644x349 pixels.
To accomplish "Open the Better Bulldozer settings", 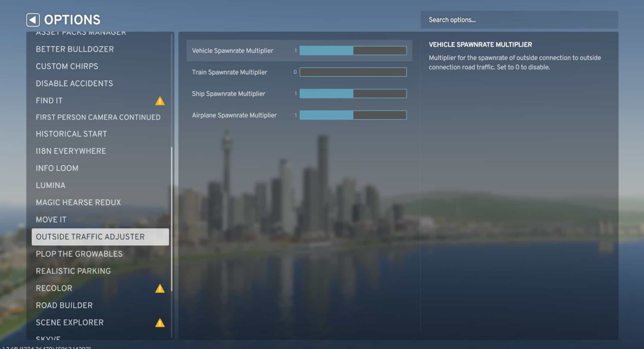I will 75,49.
